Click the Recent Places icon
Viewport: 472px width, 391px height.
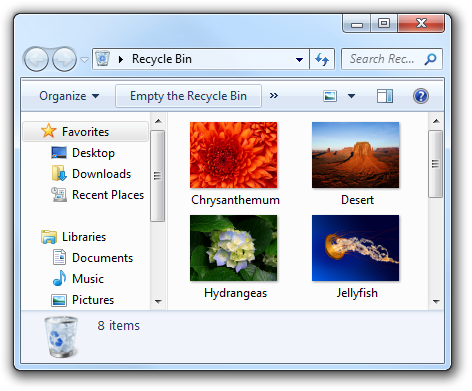59,194
